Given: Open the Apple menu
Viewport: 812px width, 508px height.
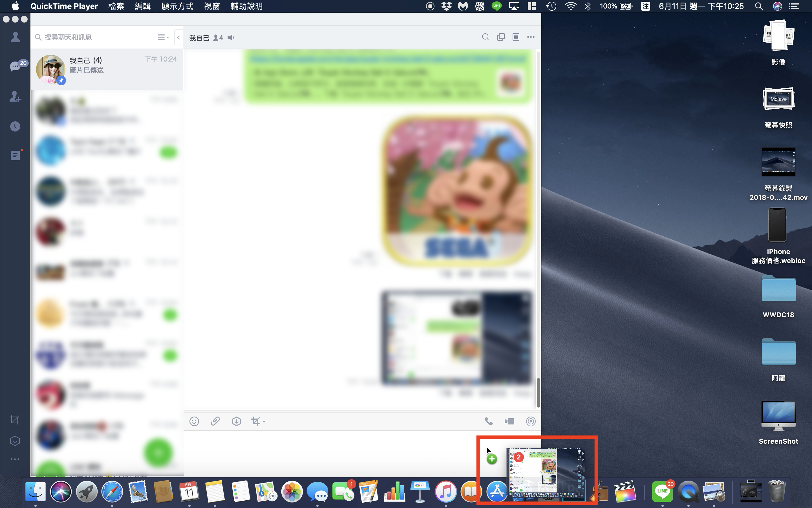Looking at the screenshot, I should (x=16, y=6).
